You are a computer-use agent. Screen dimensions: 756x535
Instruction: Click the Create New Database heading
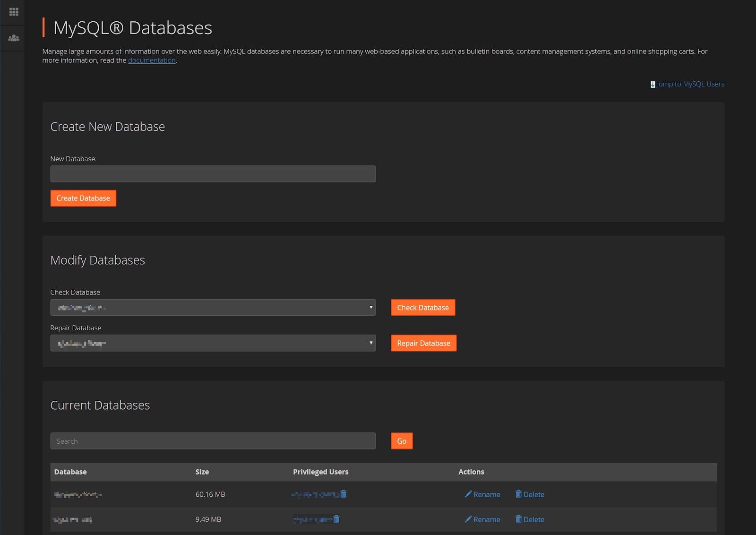click(x=108, y=127)
